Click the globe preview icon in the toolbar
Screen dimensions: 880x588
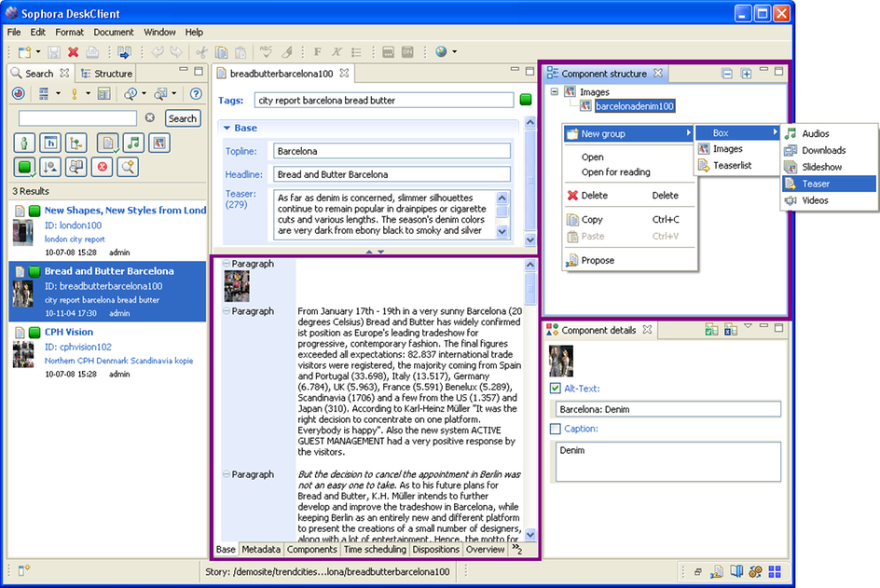point(442,51)
